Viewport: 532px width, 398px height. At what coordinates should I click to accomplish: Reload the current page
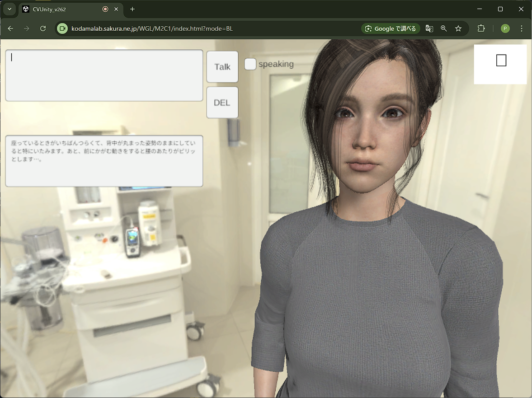coord(43,28)
